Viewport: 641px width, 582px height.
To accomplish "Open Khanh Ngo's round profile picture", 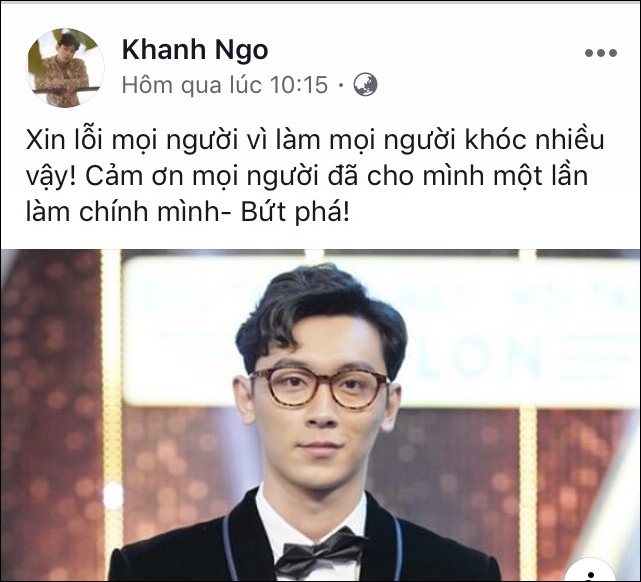I will coord(65,67).
